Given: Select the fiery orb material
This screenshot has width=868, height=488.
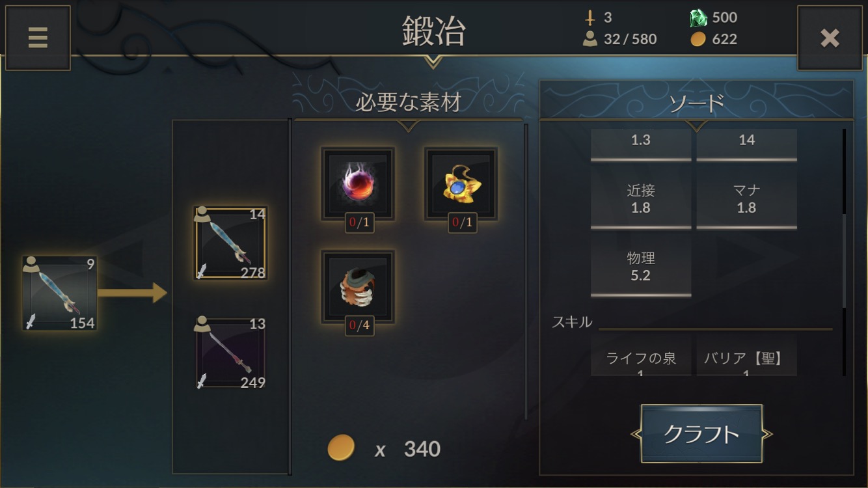Looking at the screenshot, I should point(358,184).
